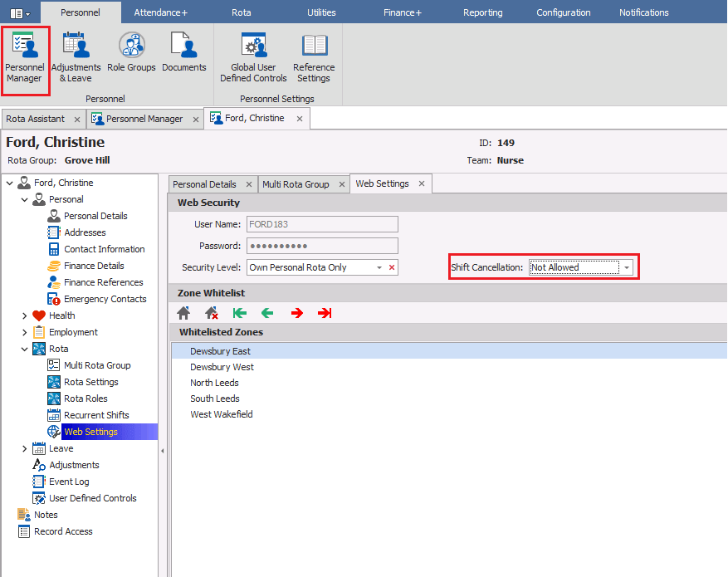Open Documents ribbon button
Screen dimensions: 728x577
pyautogui.click(x=183, y=52)
